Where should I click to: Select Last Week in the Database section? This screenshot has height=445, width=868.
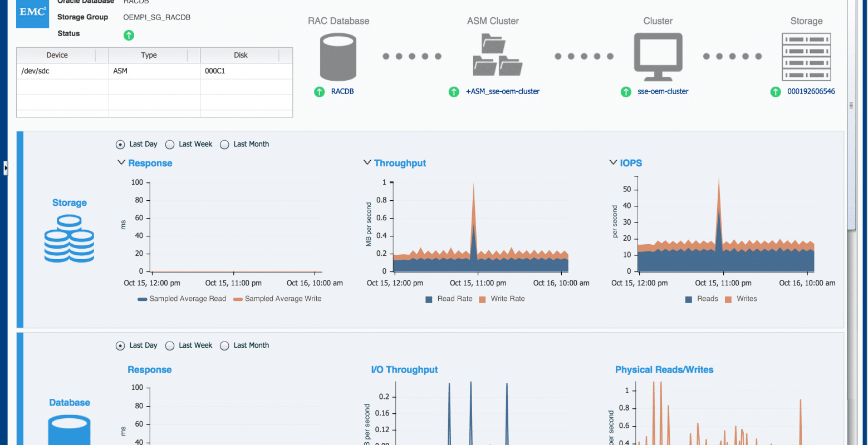[170, 346]
